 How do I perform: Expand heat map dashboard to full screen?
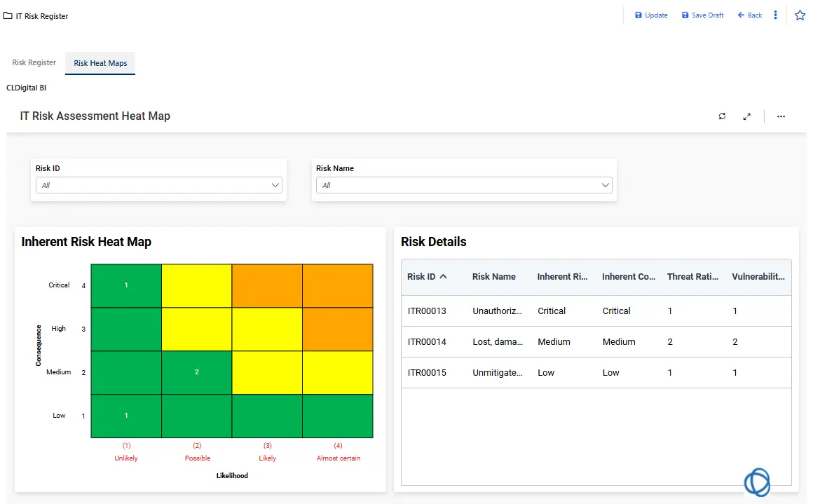(x=747, y=116)
